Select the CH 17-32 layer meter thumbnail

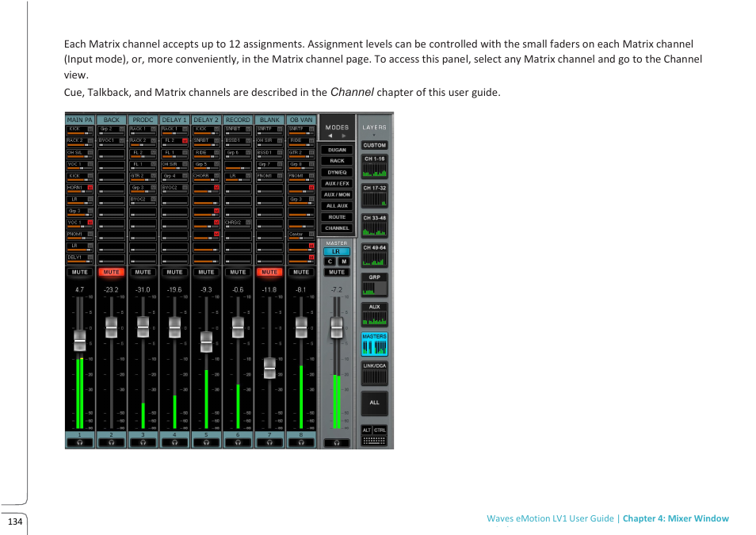pyautogui.click(x=375, y=197)
